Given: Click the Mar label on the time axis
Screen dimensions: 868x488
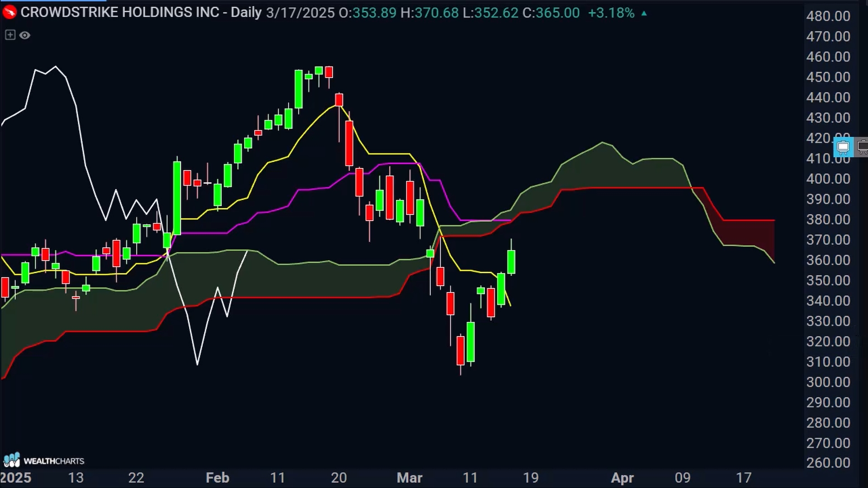Looking at the screenshot, I should click(410, 478).
